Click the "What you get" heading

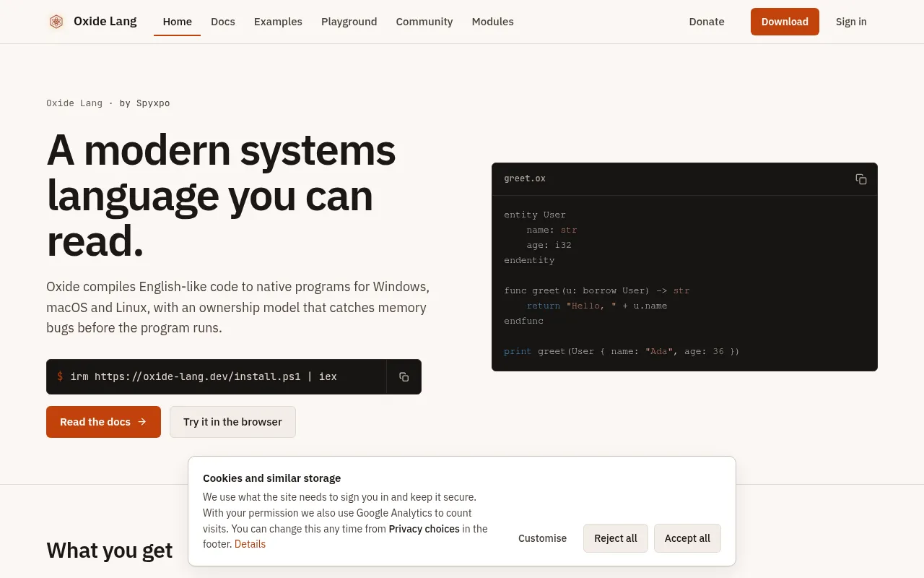[x=110, y=551]
